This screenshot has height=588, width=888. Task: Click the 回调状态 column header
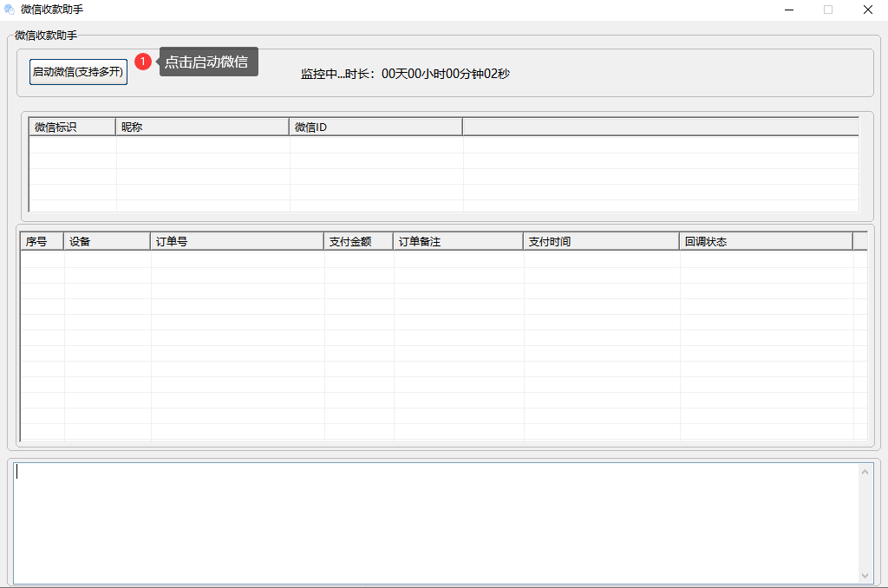(x=767, y=241)
